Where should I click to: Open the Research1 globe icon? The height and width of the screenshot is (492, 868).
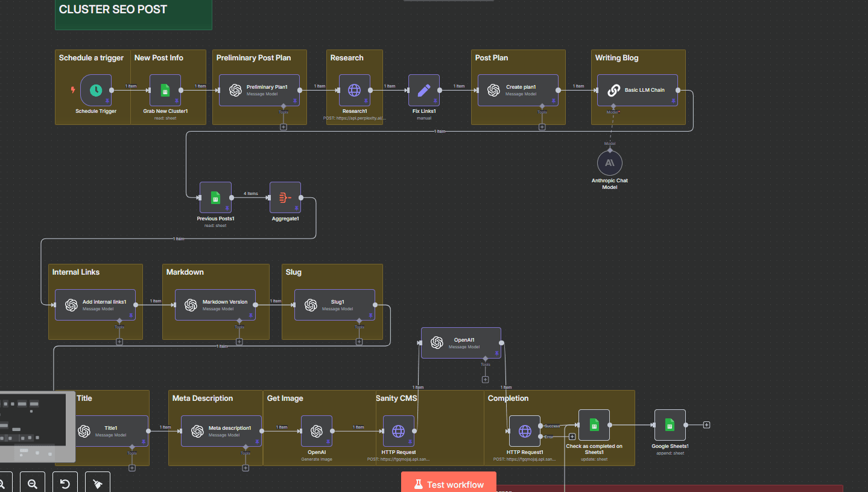point(355,89)
